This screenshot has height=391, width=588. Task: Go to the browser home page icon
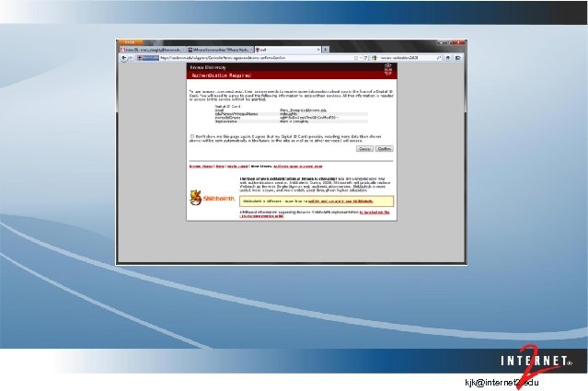448,58
